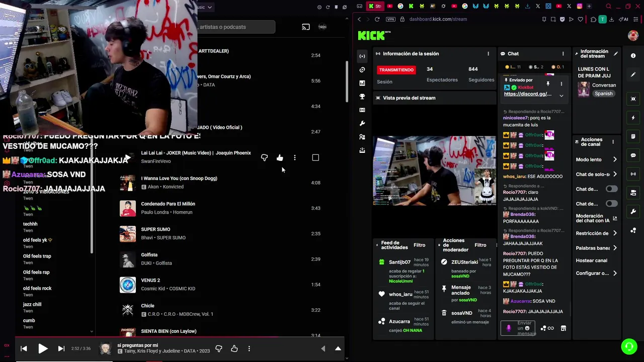The image size is (644, 362).
Task: Unpin the KickBot pinned message
Action: pyautogui.click(x=548, y=84)
